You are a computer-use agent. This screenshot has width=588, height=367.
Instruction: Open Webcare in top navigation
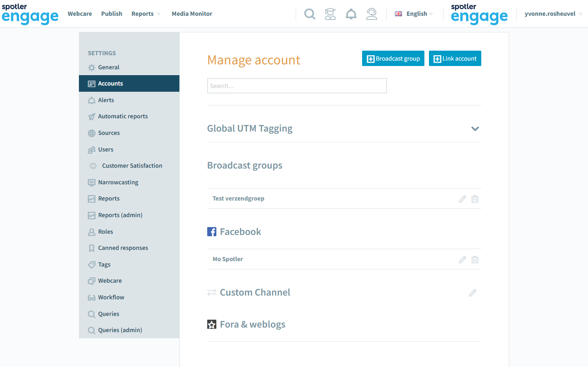click(80, 14)
